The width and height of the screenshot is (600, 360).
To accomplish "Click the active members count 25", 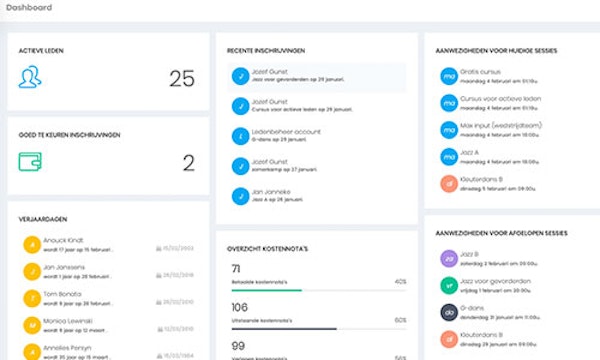I will click(x=182, y=78).
